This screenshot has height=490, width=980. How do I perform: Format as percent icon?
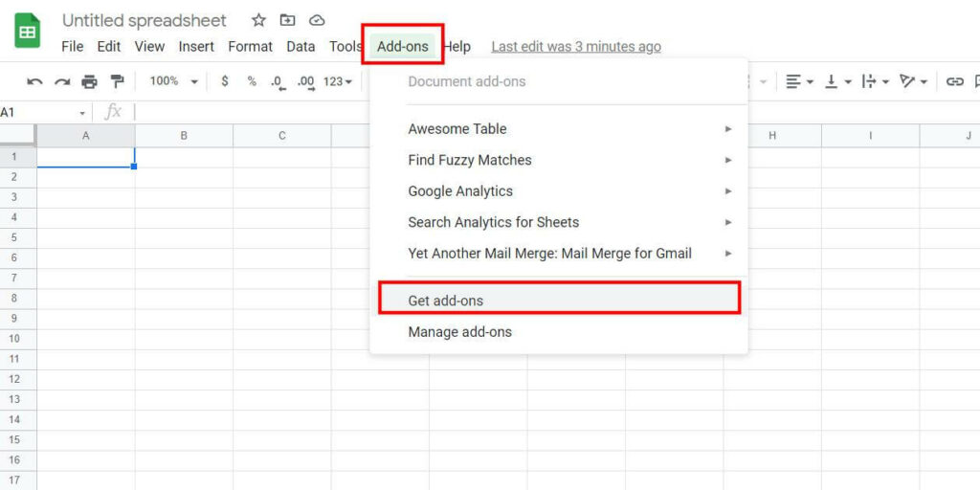252,81
